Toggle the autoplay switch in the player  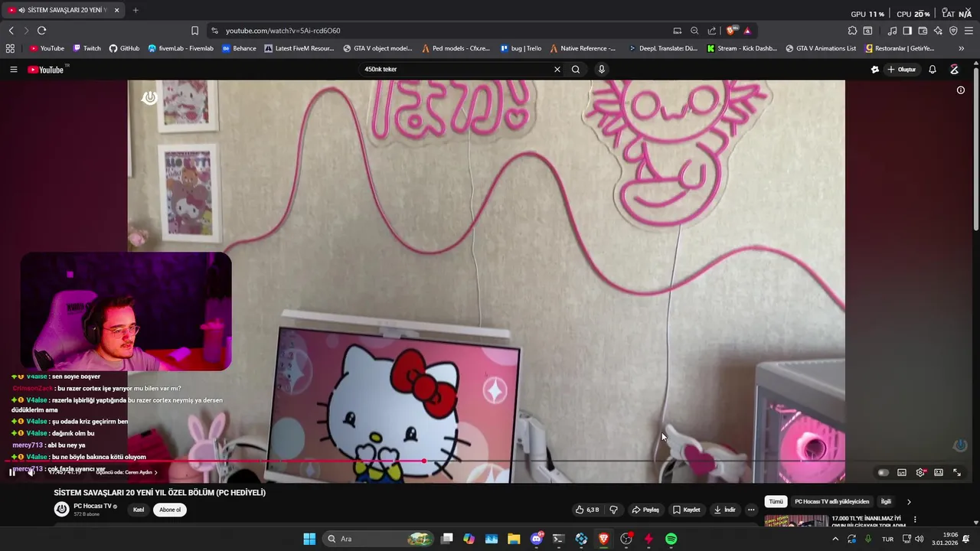point(883,472)
